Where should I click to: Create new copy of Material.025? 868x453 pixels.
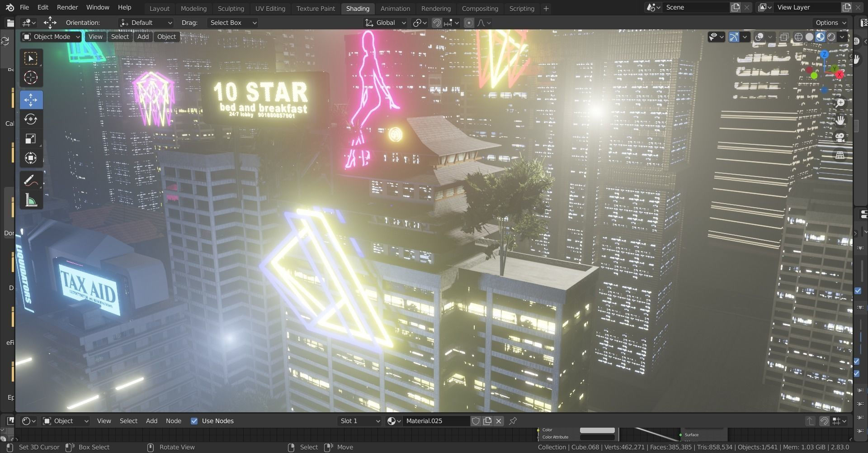[x=487, y=421]
